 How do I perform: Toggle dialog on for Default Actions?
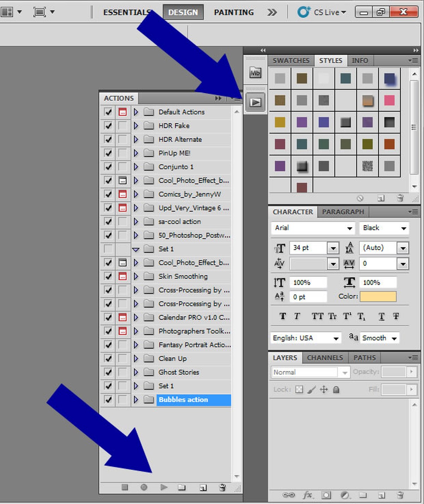tap(123, 112)
